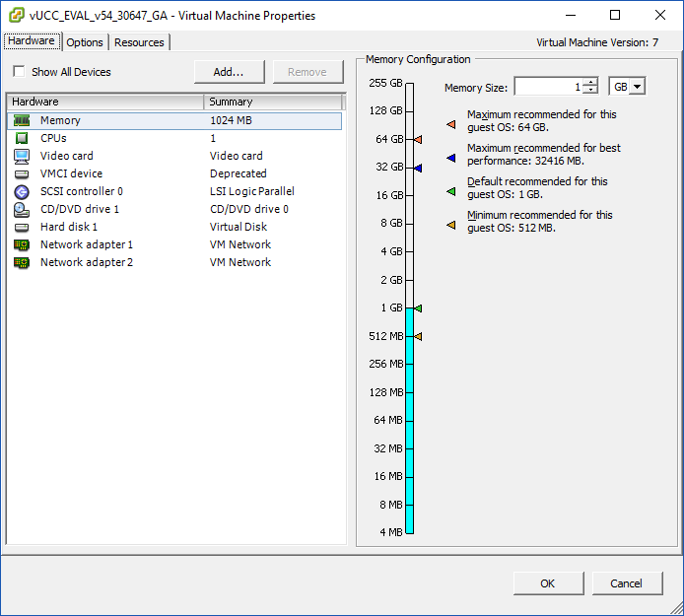Screen dimensions: 684x616
Task: Open the GB memory unit dropdown
Action: point(638,87)
